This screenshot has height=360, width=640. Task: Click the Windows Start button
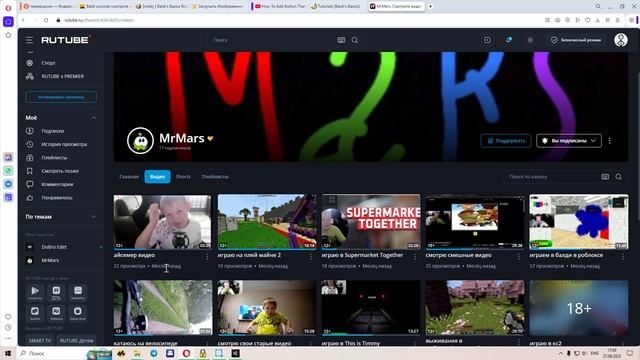(x=8, y=353)
